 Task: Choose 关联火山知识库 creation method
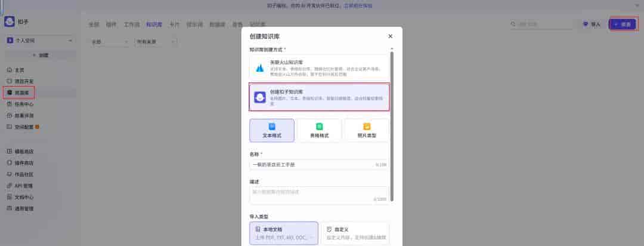coord(318,68)
